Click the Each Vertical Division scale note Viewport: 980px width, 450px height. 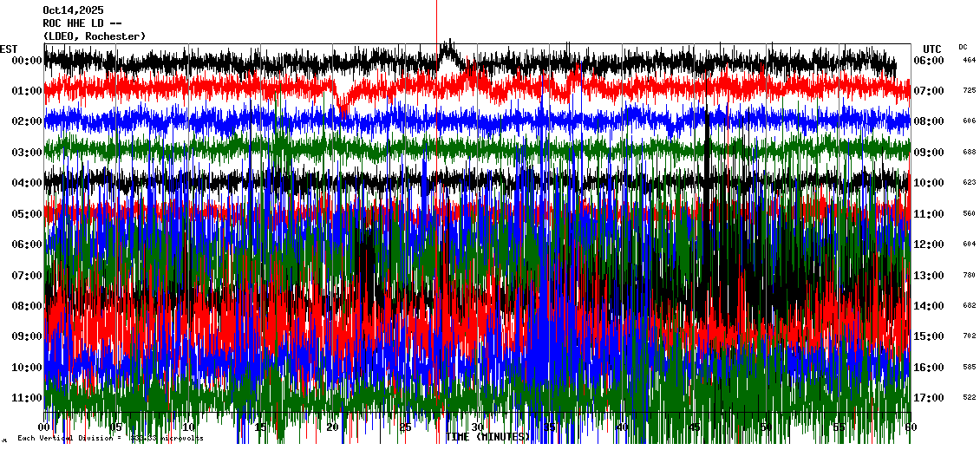click(110, 439)
